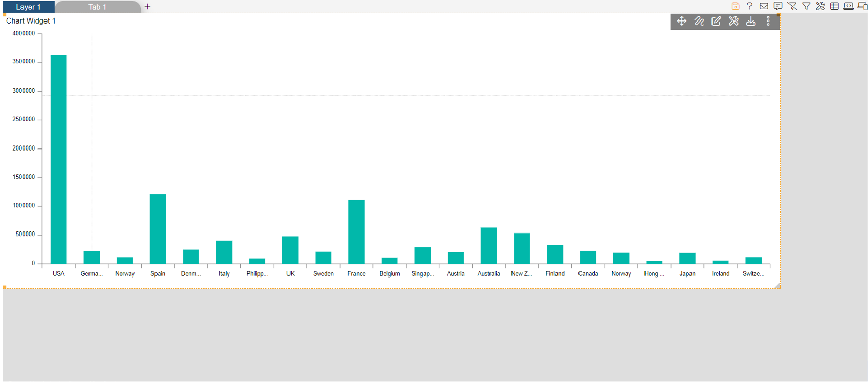Switch to the Tab 1 tab
The image size is (868, 382).
point(97,7)
